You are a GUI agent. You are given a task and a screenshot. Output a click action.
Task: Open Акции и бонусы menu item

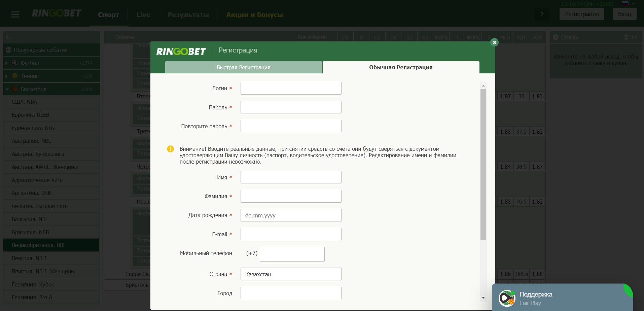point(255,15)
